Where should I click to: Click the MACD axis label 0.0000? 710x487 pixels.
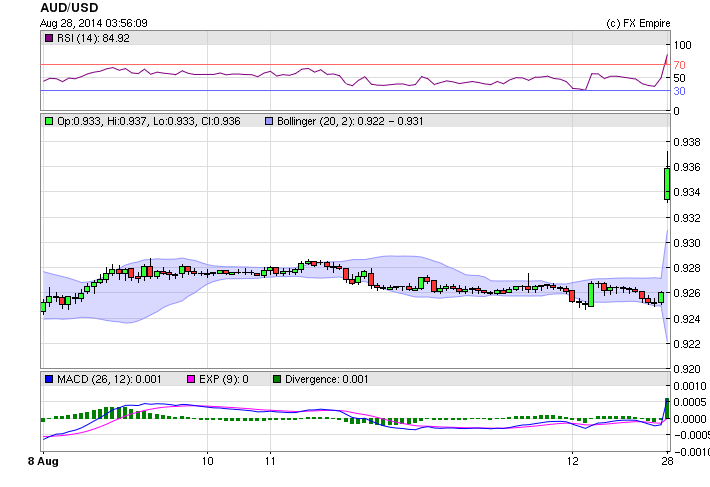pyautogui.click(x=690, y=419)
